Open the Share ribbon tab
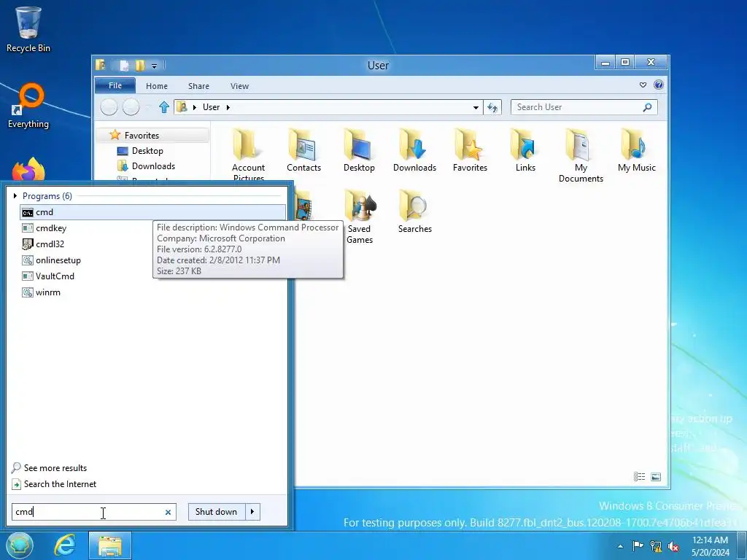Viewport: 747px width, 560px height. pyautogui.click(x=198, y=86)
